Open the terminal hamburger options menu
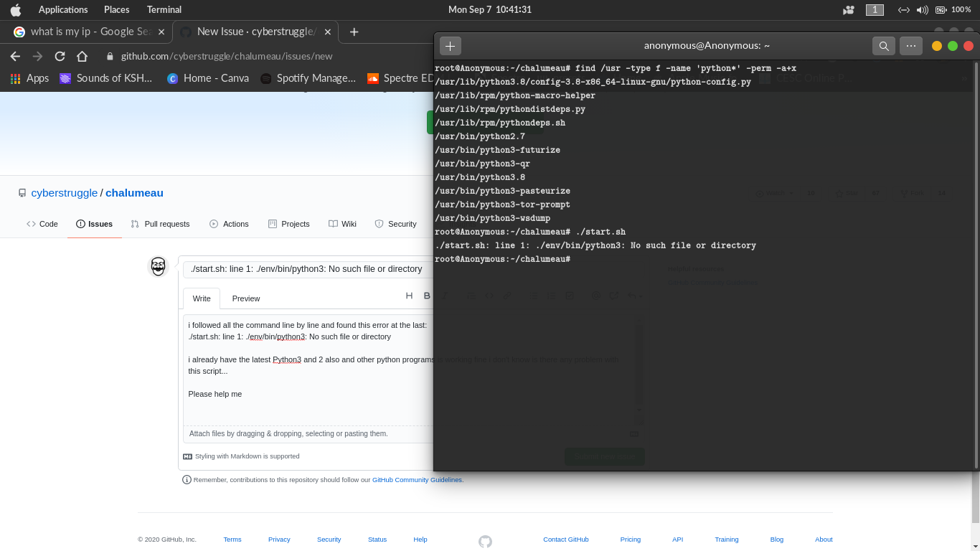Viewport: 980px width, 551px height. [910, 45]
